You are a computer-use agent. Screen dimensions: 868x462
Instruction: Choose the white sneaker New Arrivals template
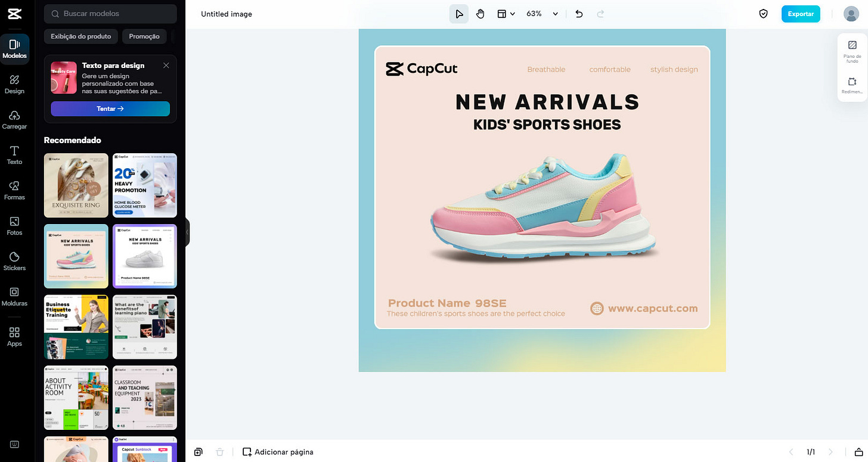(x=145, y=256)
